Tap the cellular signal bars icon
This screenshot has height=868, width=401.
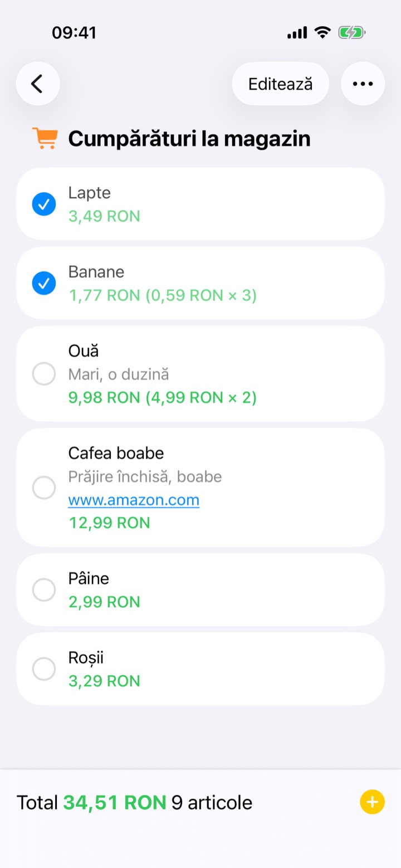(x=297, y=33)
